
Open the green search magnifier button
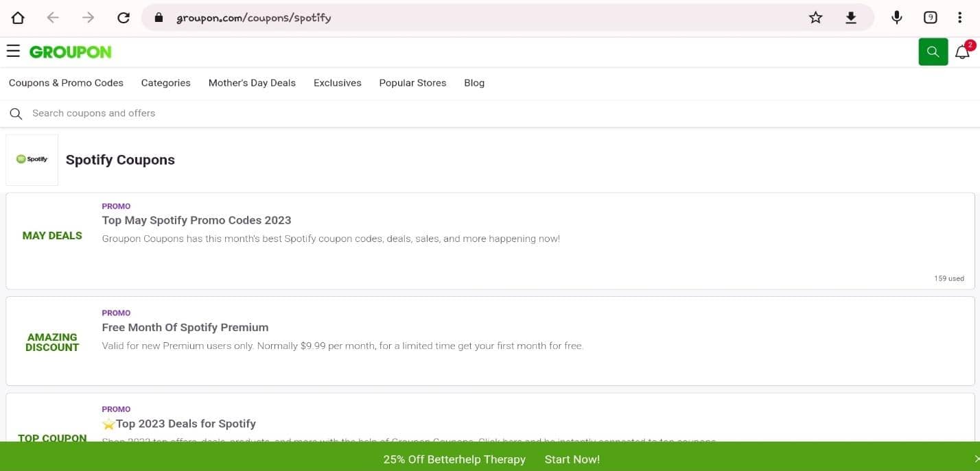click(933, 51)
